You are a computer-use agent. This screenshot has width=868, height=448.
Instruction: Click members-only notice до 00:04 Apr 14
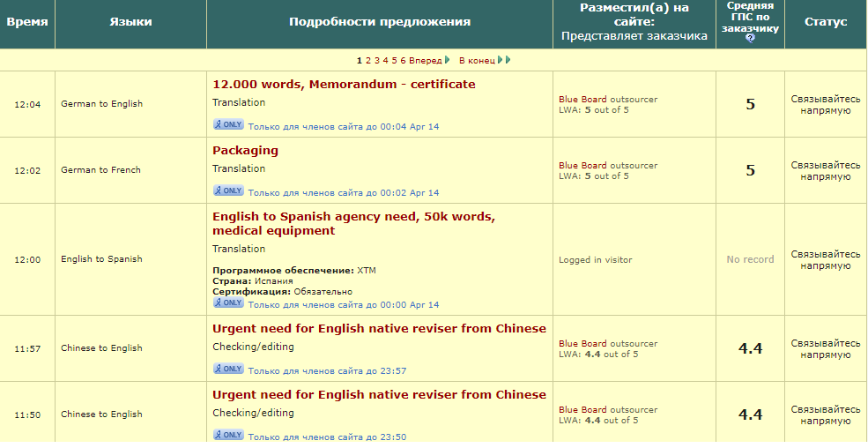343,126
